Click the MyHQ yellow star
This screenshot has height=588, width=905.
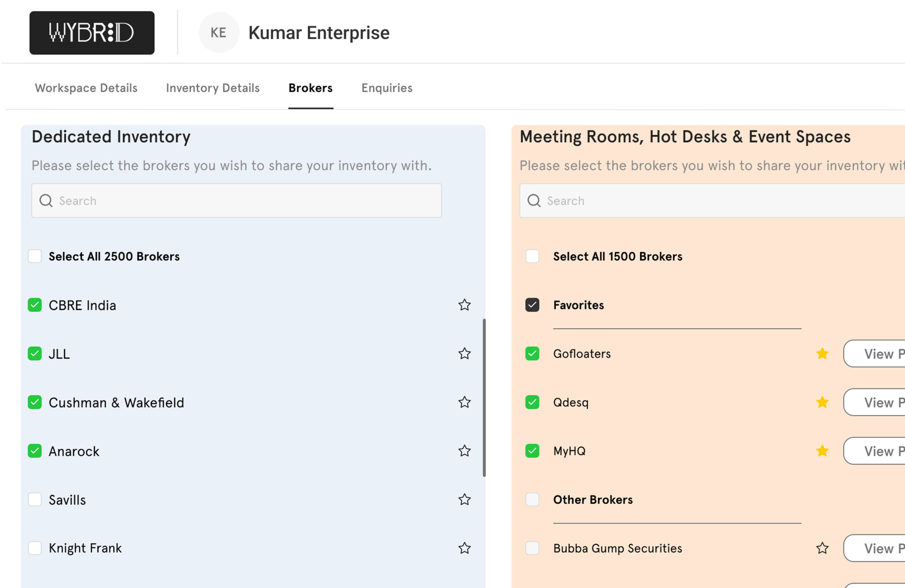click(822, 451)
